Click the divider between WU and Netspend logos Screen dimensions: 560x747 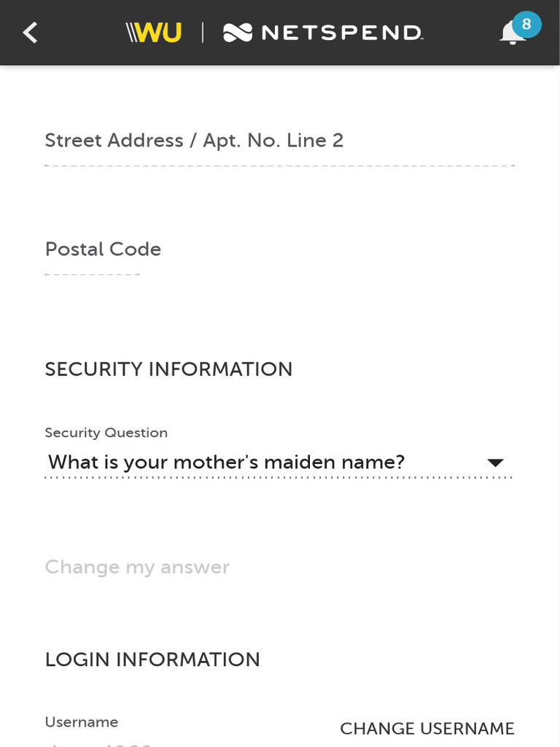click(x=203, y=33)
